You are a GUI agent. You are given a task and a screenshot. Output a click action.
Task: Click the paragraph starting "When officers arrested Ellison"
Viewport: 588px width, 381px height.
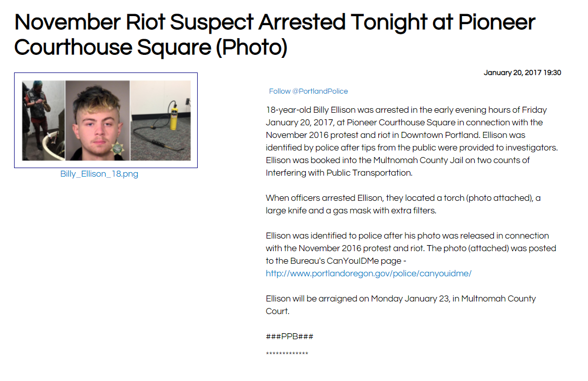tap(403, 204)
